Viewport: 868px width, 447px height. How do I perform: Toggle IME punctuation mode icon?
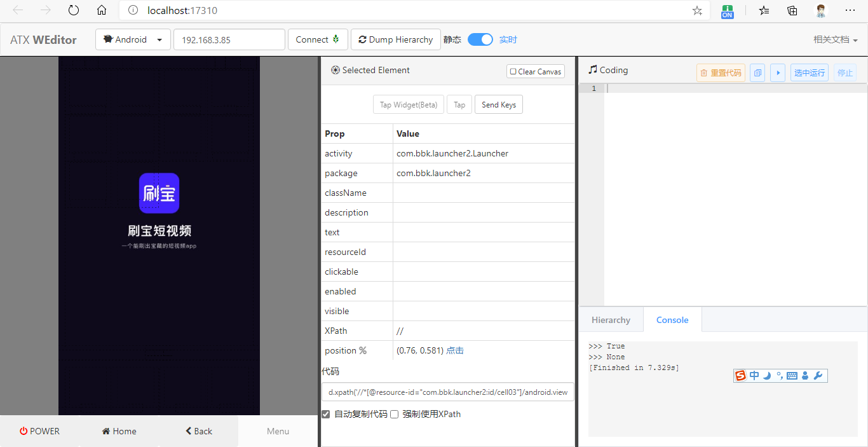[780, 376]
